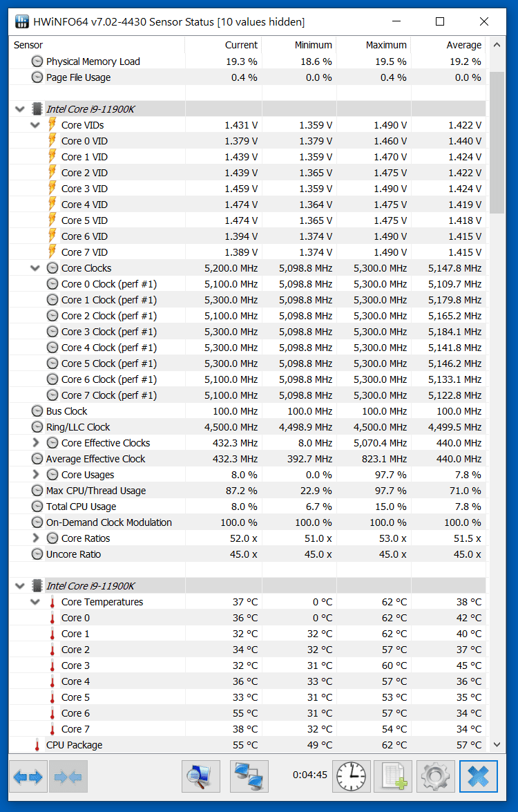
Task: Open the remote network monitors button
Action: tap(249, 777)
